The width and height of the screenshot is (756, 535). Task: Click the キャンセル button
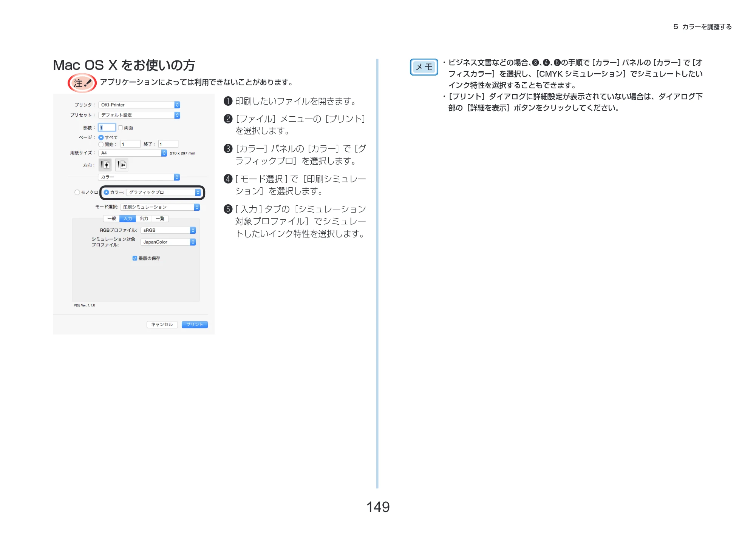(162, 325)
